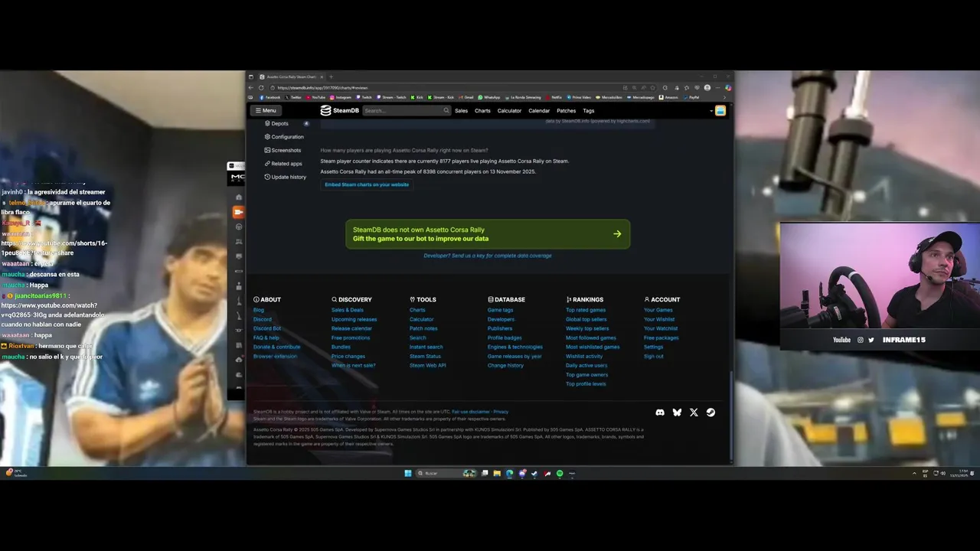The image size is (980, 551).
Task: Click the Steam icon in the footer
Action: [x=710, y=412]
